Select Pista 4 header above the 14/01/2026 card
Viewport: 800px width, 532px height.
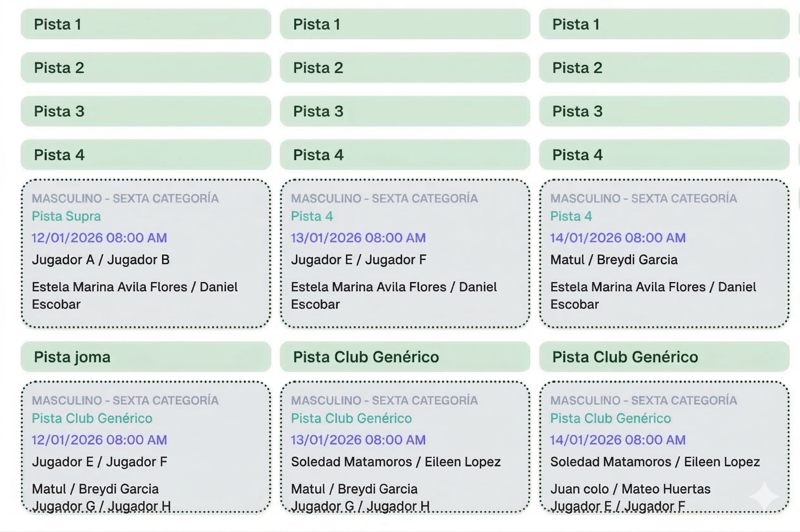point(664,155)
